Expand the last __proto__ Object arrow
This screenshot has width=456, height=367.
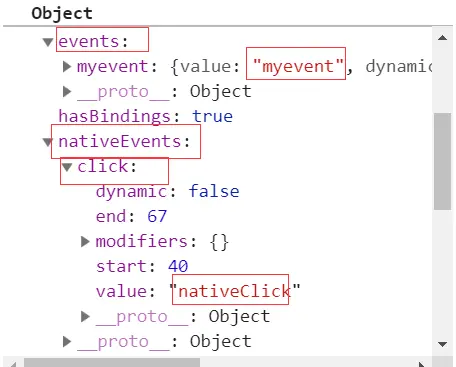click(x=67, y=341)
